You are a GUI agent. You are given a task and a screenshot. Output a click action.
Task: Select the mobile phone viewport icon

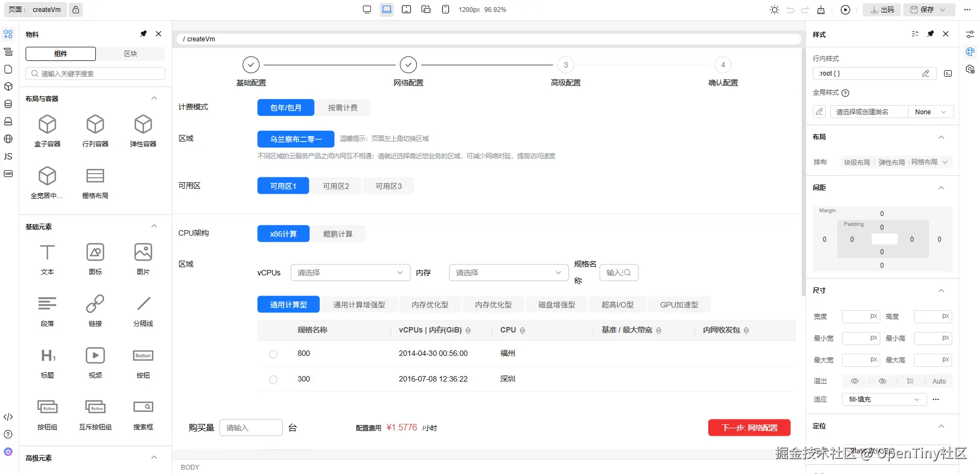(x=446, y=9)
